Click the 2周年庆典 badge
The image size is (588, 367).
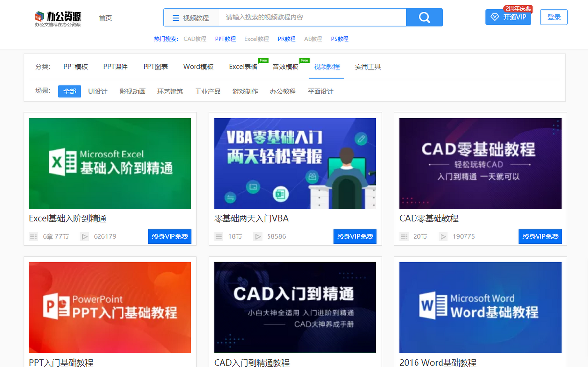[x=518, y=9]
